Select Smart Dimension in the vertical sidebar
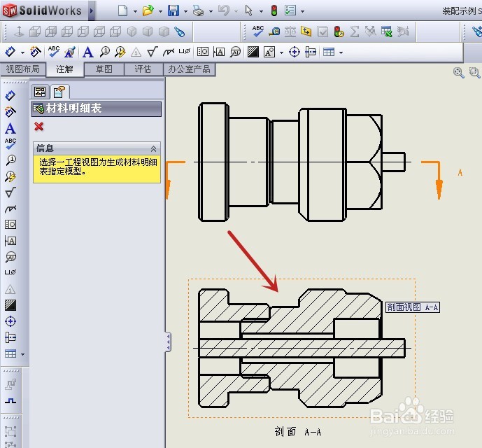This screenshot has width=482, height=448. click(x=10, y=96)
